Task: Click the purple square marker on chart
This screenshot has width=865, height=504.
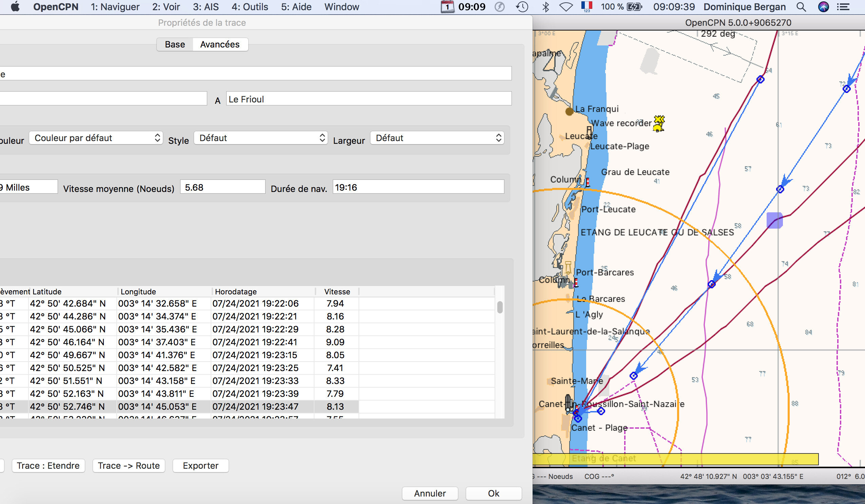Action: pyautogui.click(x=774, y=220)
